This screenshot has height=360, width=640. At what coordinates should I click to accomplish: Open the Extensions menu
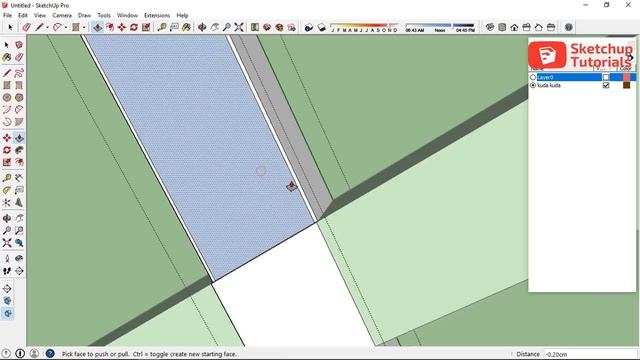click(157, 16)
